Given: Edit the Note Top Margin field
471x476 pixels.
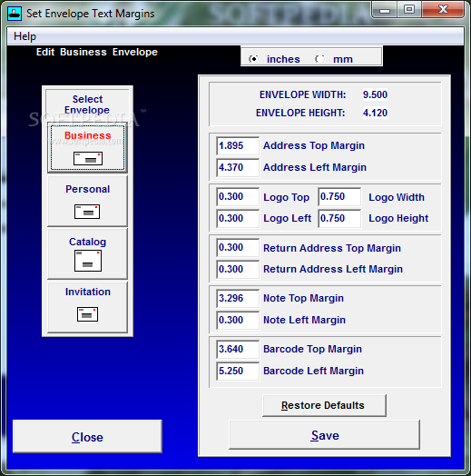Looking at the screenshot, I should coord(238,299).
